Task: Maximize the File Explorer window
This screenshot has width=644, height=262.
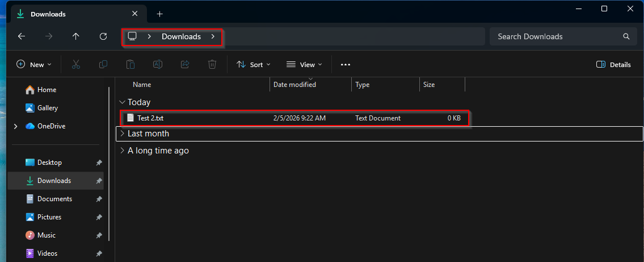Action: click(x=604, y=9)
